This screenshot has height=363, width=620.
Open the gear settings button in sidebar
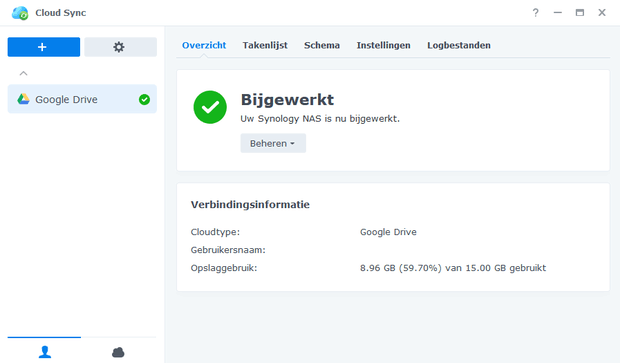(x=120, y=47)
